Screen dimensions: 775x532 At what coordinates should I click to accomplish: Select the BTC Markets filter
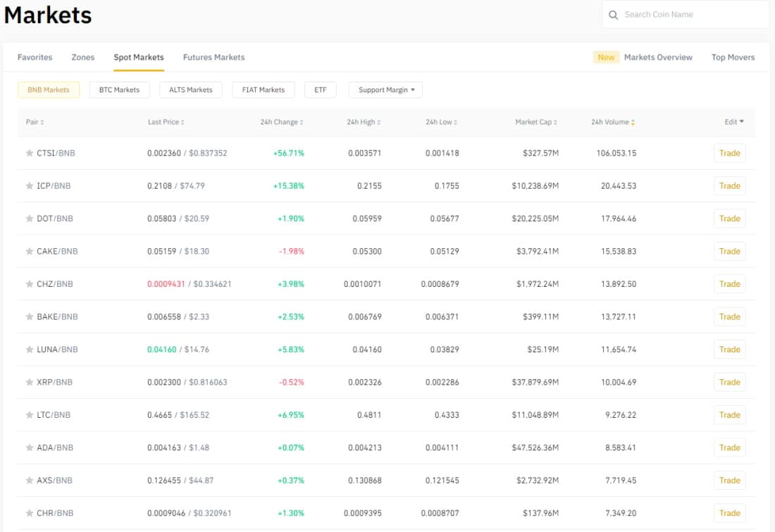[x=119, y=90]
